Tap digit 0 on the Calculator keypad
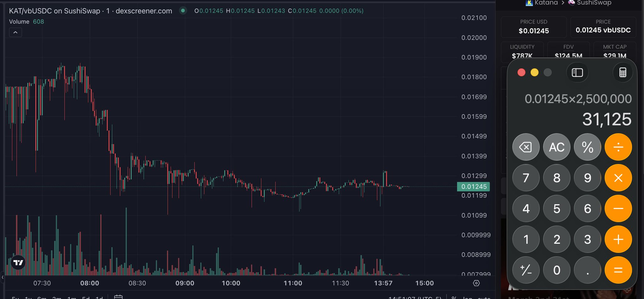The image size is (644, 299). pos(557,270)
